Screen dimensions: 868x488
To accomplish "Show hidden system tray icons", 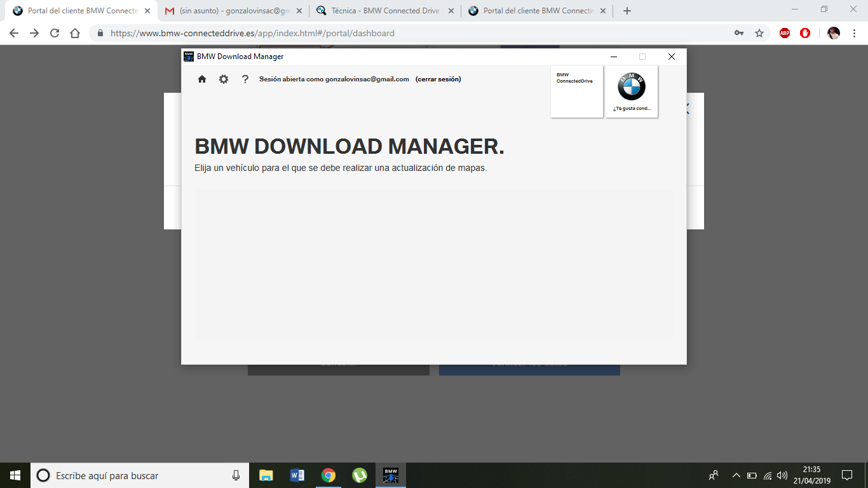I will click(736, 475).
